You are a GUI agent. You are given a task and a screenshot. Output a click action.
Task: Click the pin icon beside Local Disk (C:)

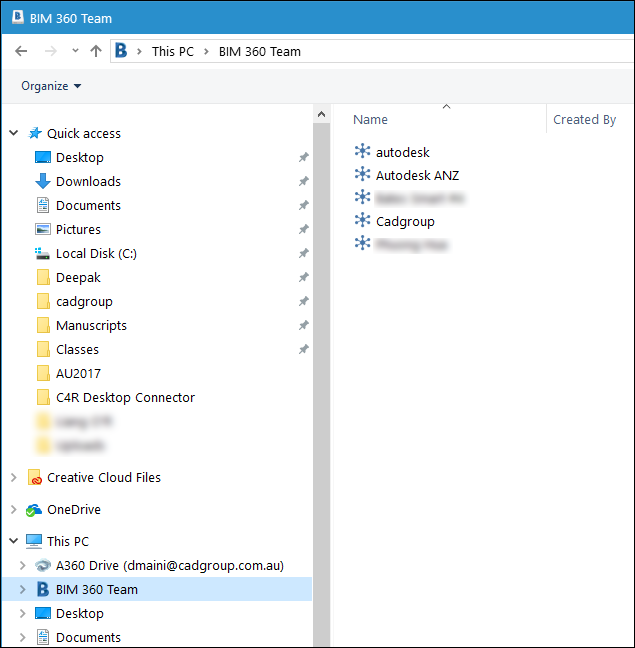pyautogui.click(x=304, y=253)
